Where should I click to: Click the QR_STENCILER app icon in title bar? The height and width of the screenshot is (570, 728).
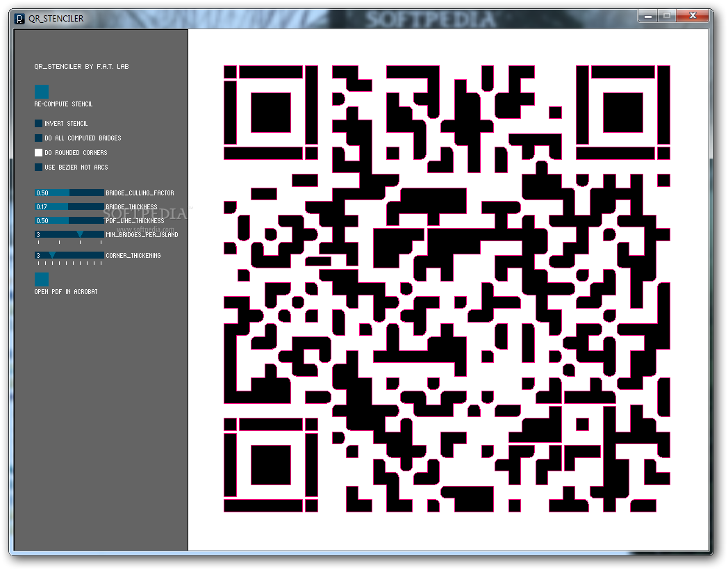tap(19, 19)
